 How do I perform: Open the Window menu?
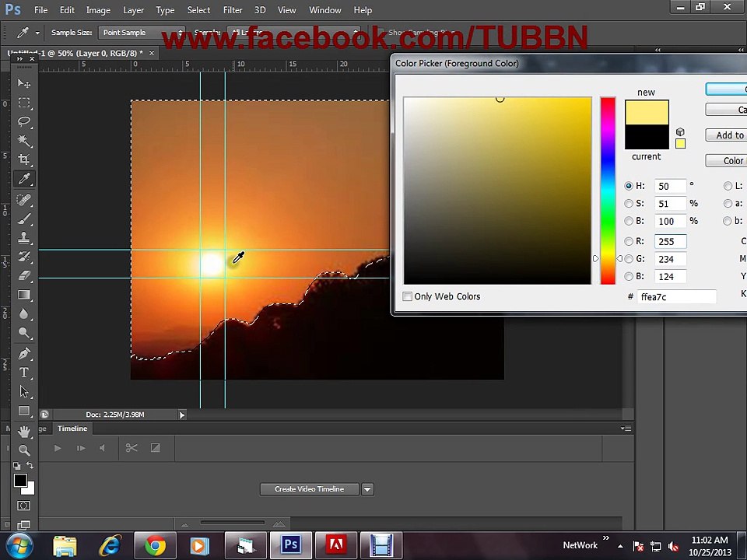tap(325, 10)
